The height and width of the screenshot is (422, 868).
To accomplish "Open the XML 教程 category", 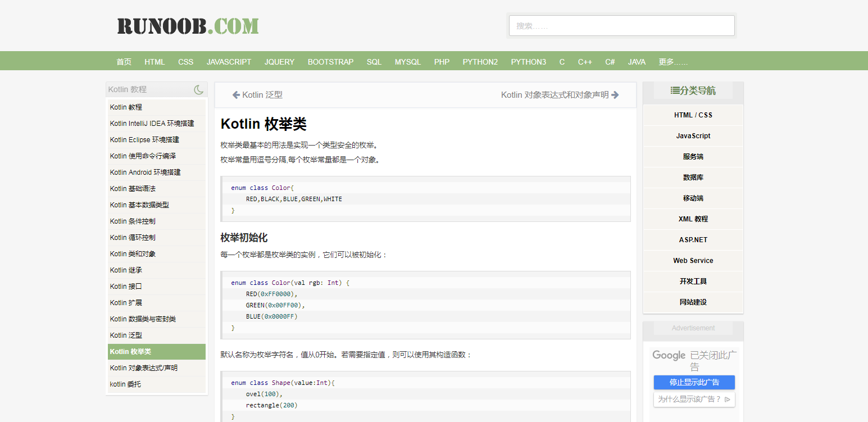I will point(693,219).
